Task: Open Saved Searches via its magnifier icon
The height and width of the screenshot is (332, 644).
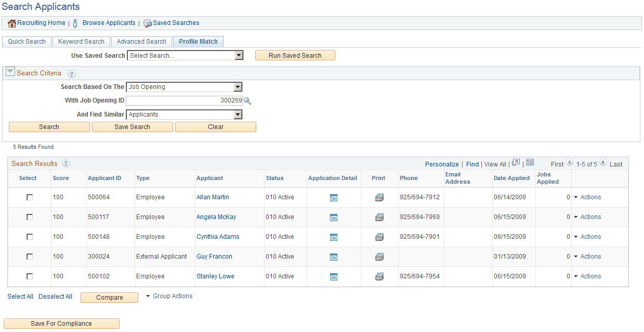Action: point(146,23)
